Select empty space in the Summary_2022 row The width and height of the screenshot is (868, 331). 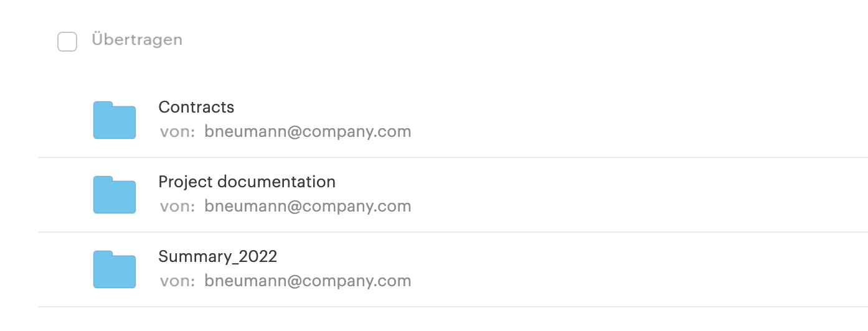623,269
